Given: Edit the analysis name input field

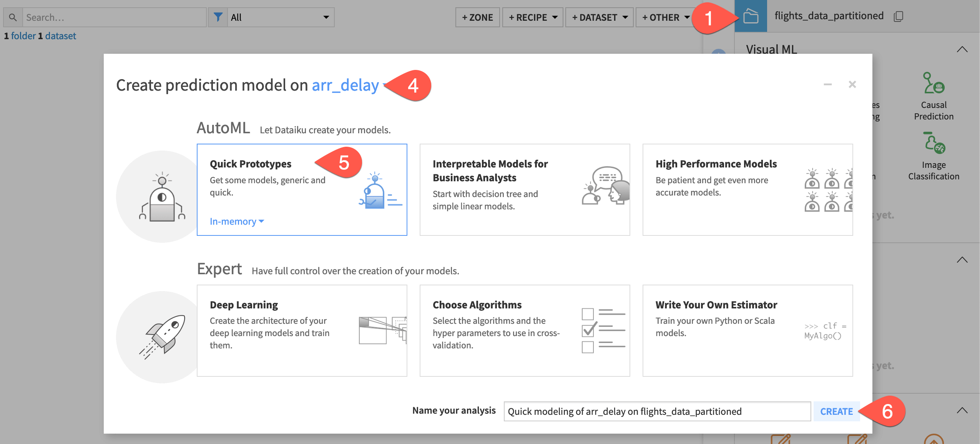Looking at the screenshot, I should [x=657, y=411].
